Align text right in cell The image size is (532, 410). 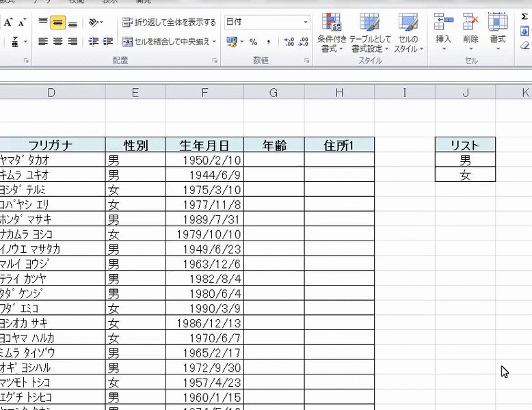[72, 42]
